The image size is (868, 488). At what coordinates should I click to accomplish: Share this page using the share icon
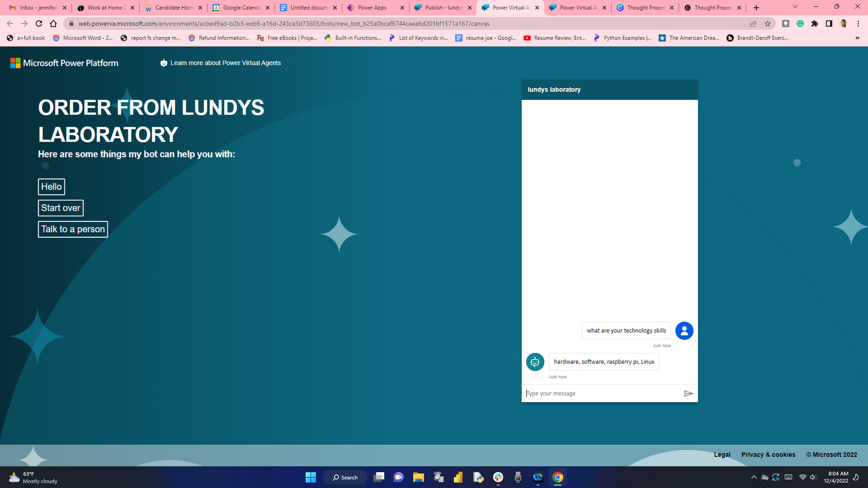click(753, 24)
